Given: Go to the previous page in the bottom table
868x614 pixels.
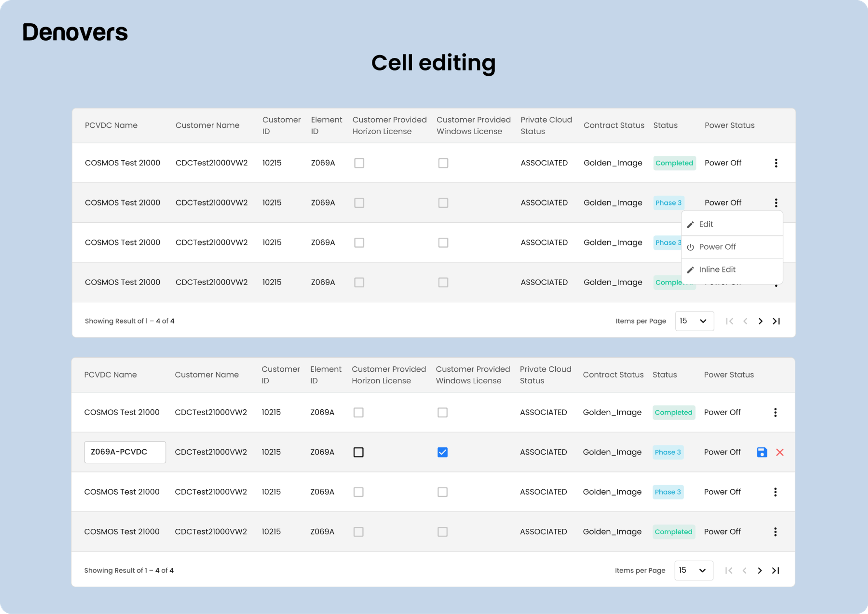Looking at the screenshot, I should click(x=744, y=571).
